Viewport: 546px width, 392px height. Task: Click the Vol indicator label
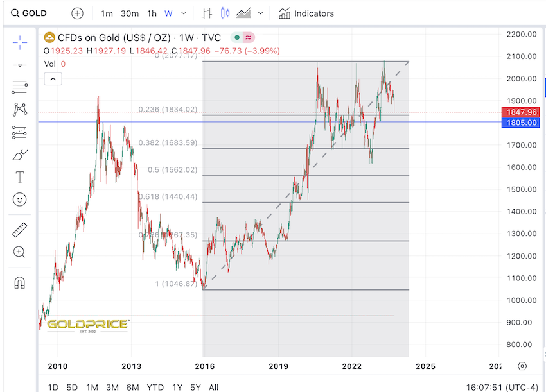tap(50, 64)
